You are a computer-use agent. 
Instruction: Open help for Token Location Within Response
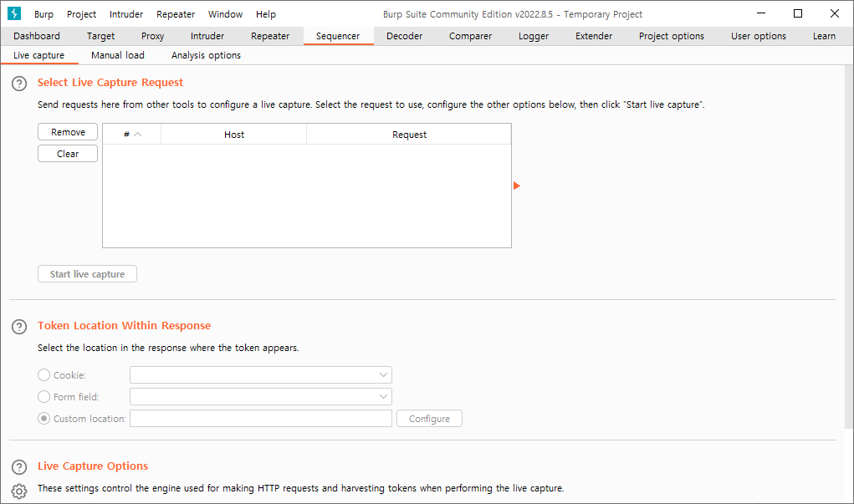coord(19,327)
